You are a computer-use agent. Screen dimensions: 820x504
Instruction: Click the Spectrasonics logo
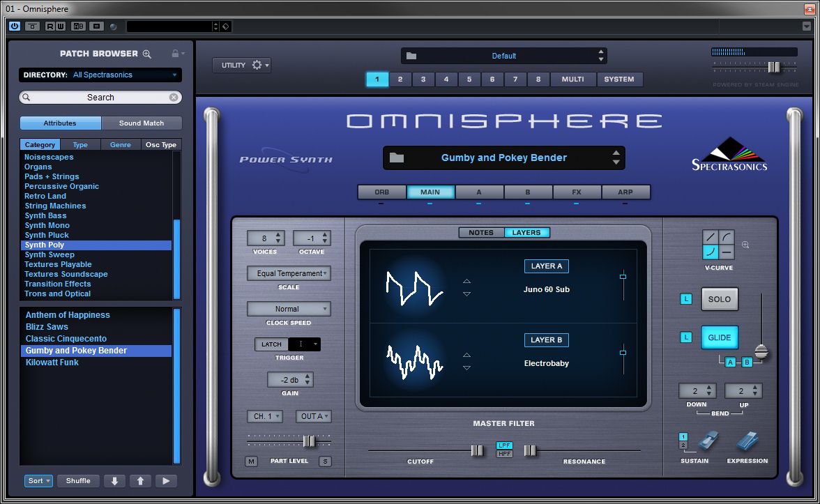click(x=729, y=155)
